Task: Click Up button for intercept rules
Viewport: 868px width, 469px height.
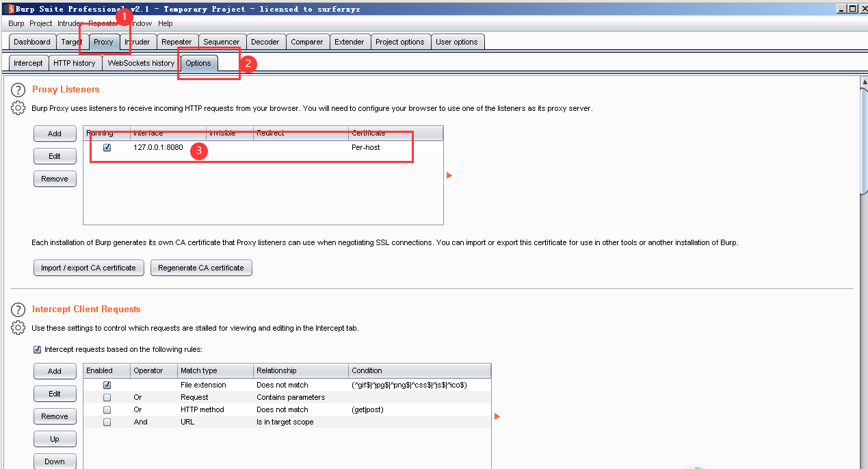Action: [55, 439]
